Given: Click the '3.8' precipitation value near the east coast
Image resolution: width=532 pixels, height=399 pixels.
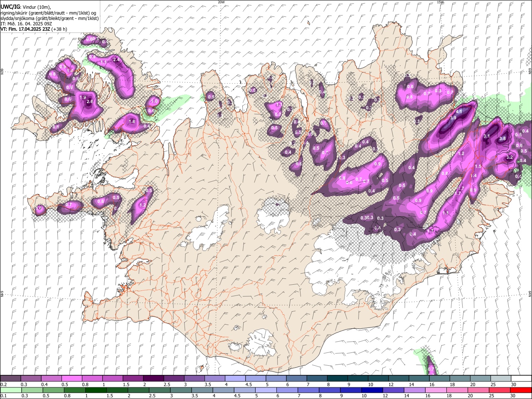Looking at the screenshot, I should (x=502, y=139).
